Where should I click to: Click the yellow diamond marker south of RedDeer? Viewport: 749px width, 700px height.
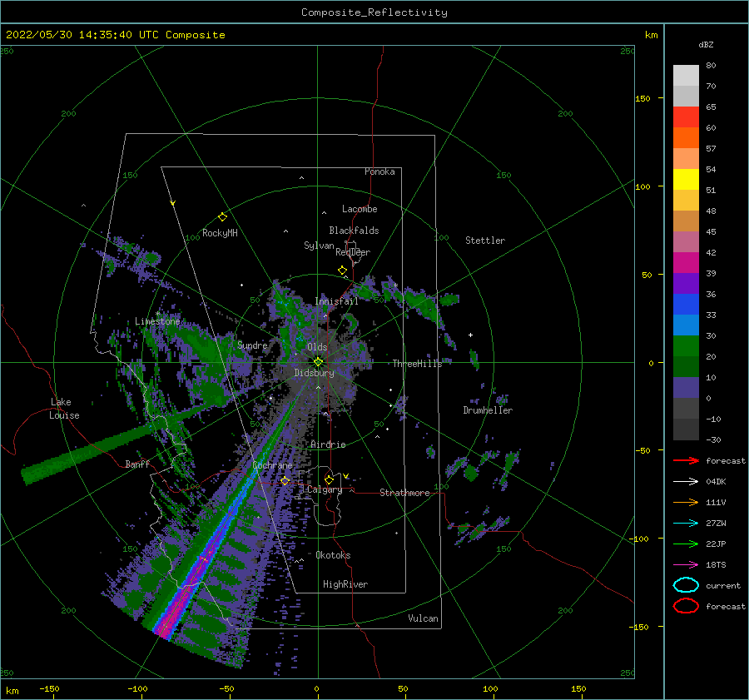pyautogui.click(x=343, y=271)
